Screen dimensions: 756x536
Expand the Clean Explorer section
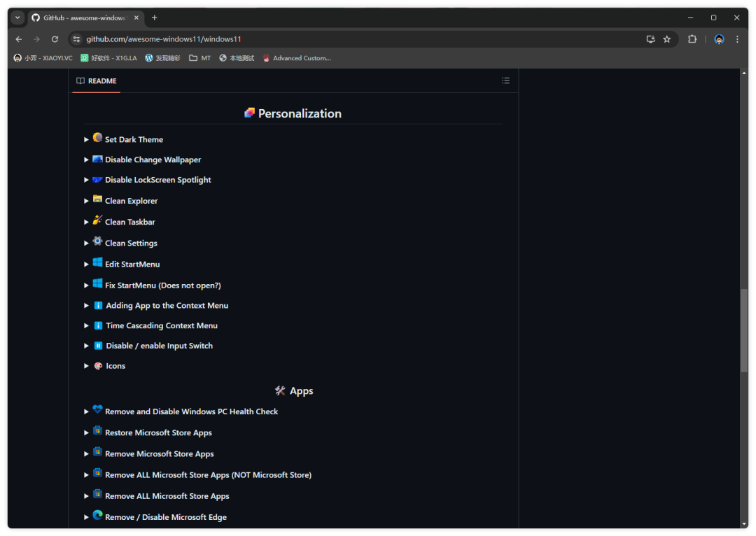coord(86,201)
